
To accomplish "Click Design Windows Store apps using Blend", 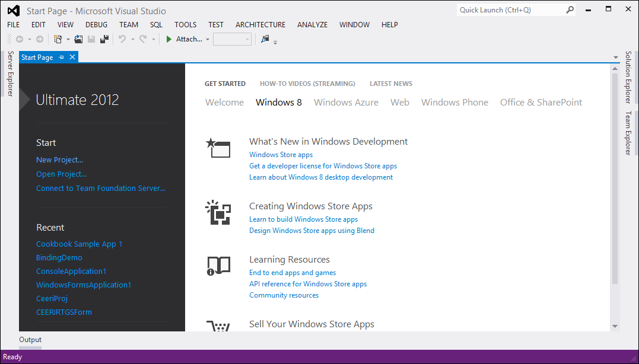I will (311, 231).
